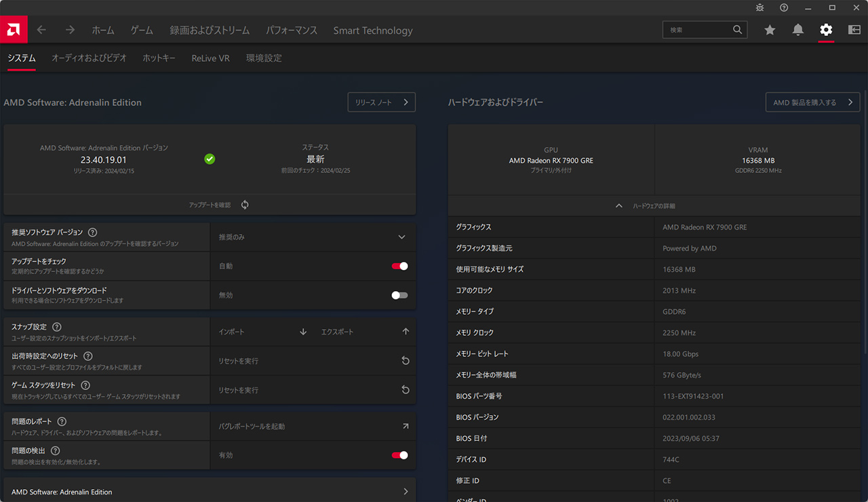Click メモリー ビット レート value 18.00 Gbps

click(x=680, y=354)
